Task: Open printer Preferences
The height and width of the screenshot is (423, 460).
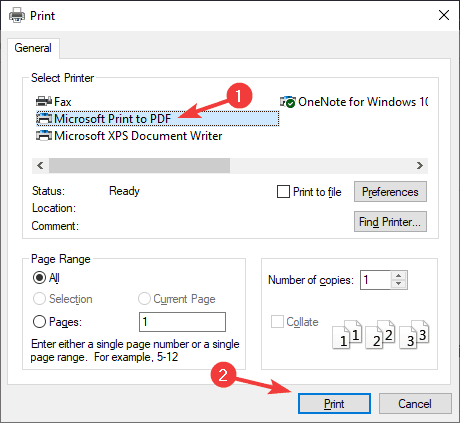Action: (x=390, y=192)
